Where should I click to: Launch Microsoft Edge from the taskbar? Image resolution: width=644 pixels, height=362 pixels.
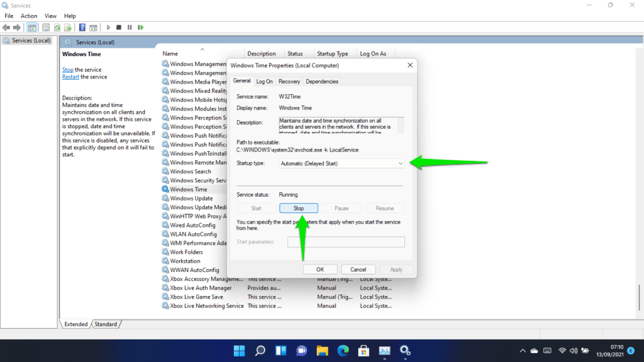(343, 351)
